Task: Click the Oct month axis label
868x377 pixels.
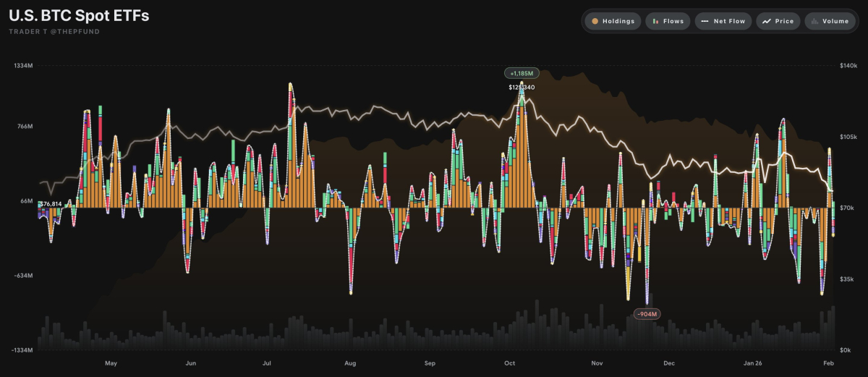Action: (x=509, y=363)
